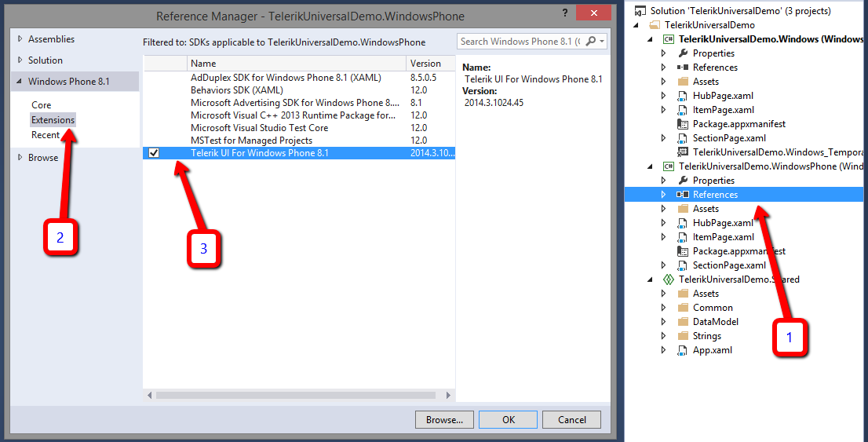
Task: Click the wrench icon of Properties under TelerikUniversalDemo.WindowsPhone
Action: coord(683,181)
